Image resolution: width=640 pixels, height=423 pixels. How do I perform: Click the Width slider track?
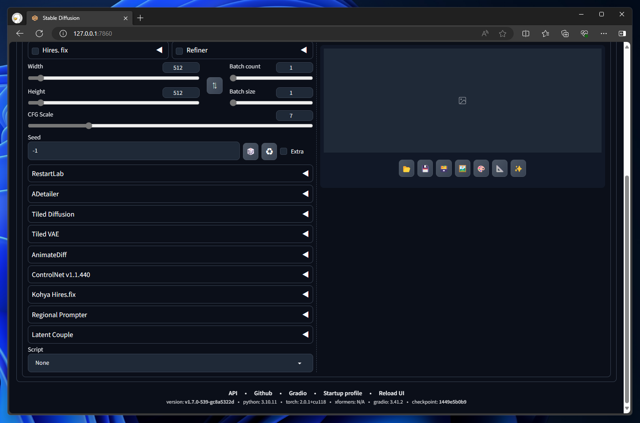(113, 78)
